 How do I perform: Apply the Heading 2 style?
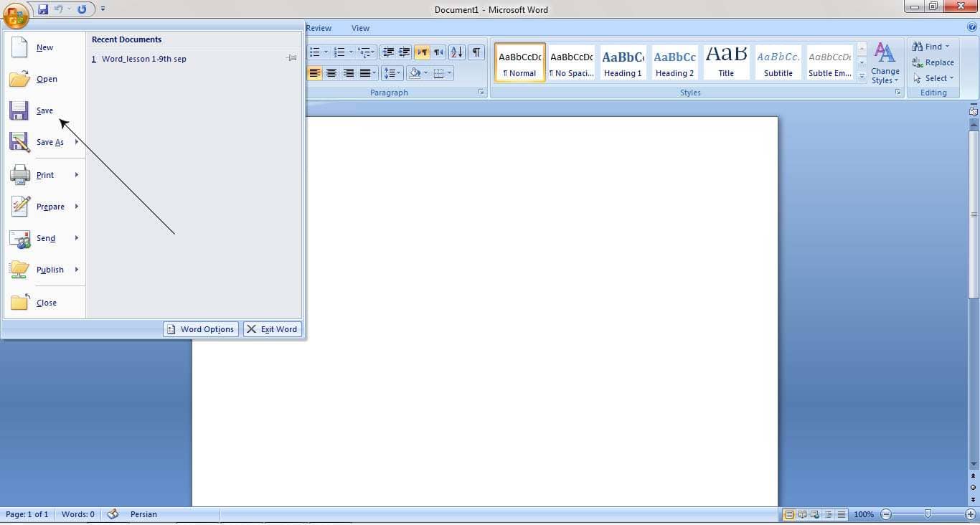[674, 62]
